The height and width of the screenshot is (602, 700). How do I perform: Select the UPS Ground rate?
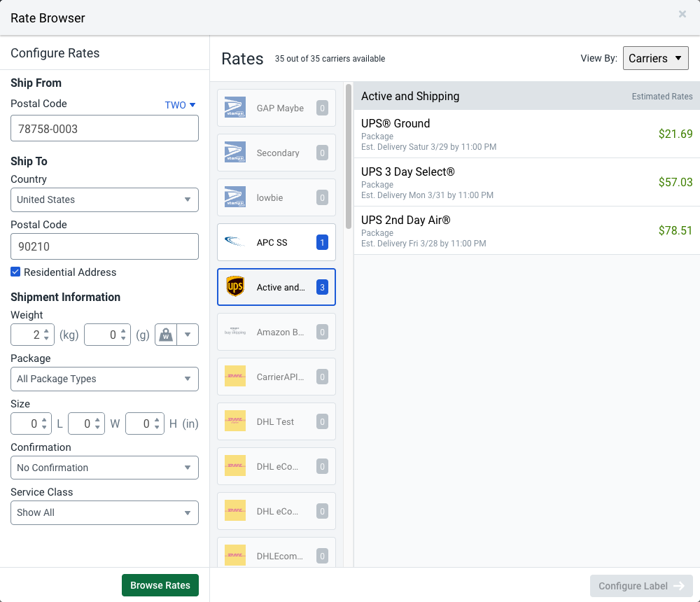[x=526, y=134]
